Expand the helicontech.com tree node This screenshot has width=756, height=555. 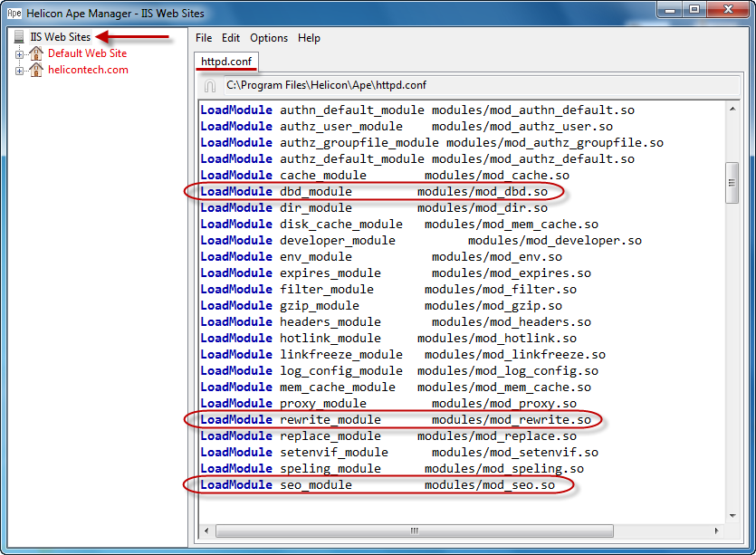19,69
